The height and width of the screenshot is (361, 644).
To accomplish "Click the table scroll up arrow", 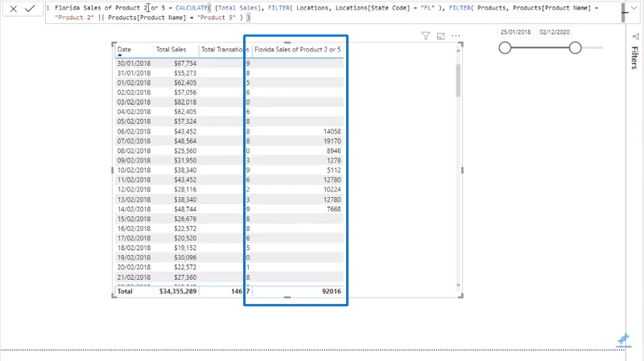I will click(458, 51).
